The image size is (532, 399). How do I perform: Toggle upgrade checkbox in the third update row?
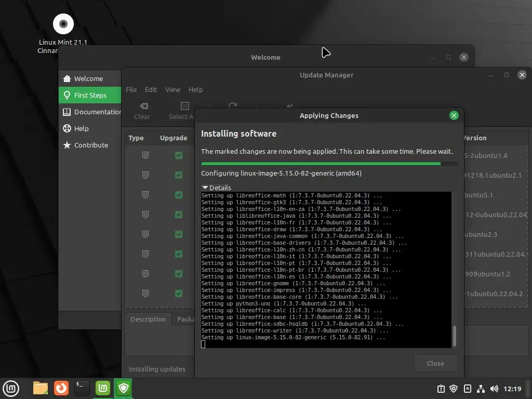click(x=179, y=195)
